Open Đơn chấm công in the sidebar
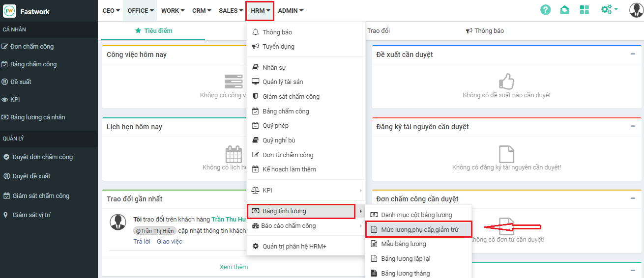This screenshot has width=644, height=278. (31, 47)
